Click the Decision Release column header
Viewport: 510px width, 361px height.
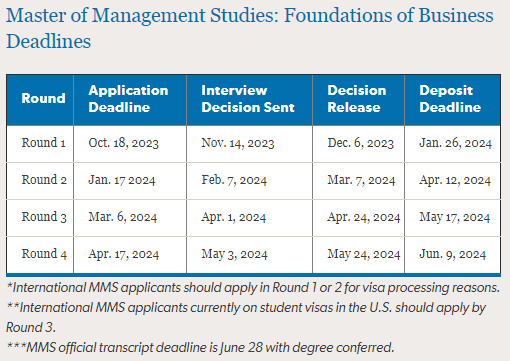click(x=357, y=99)
